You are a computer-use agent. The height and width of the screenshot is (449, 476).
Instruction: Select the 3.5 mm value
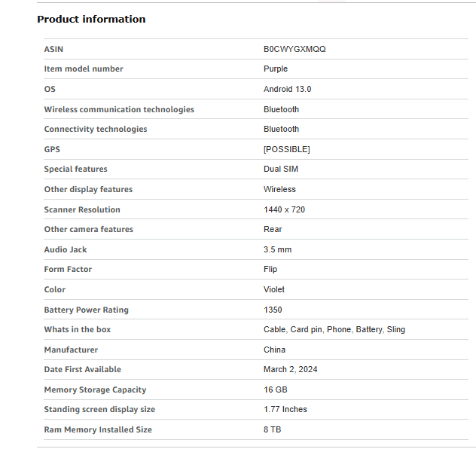277,250
